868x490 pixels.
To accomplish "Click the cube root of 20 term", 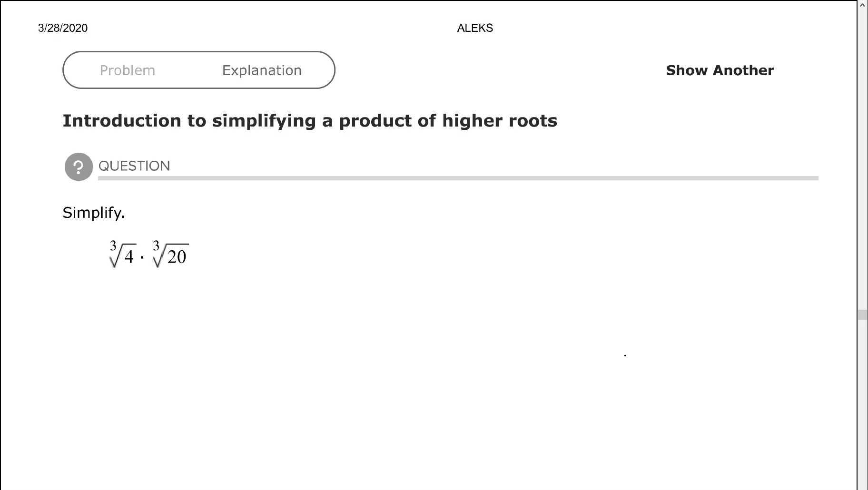I will point(170,255).
